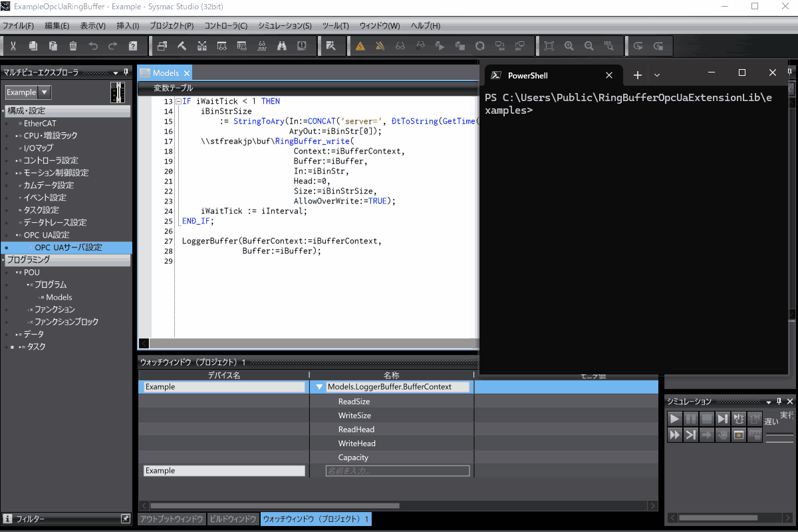Click the simulation step execution button

tap(722, 419)
